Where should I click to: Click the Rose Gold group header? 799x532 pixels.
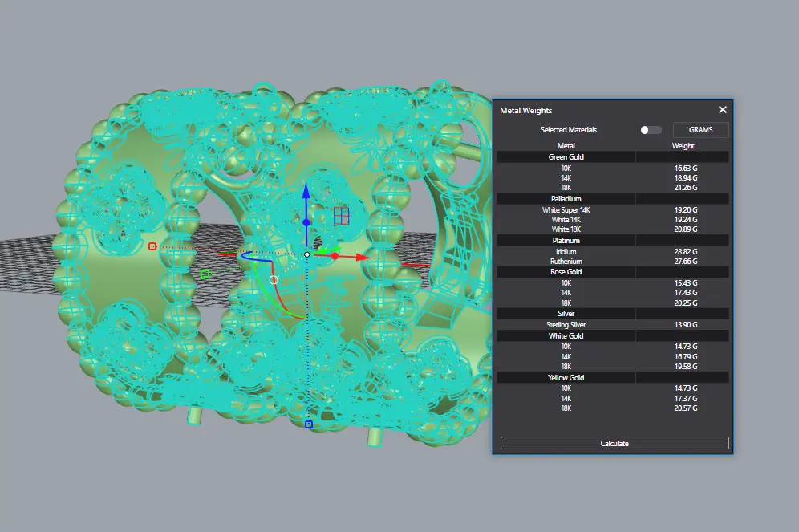[x=566, y=272]
